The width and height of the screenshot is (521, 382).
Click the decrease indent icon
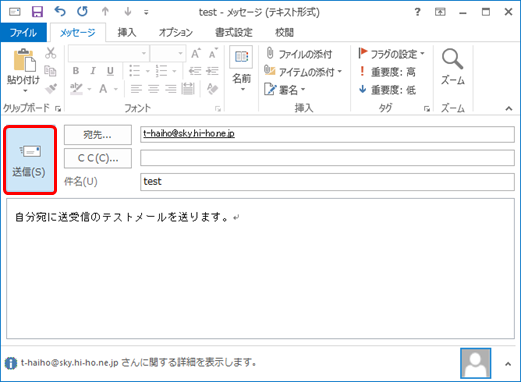[195, 71]
